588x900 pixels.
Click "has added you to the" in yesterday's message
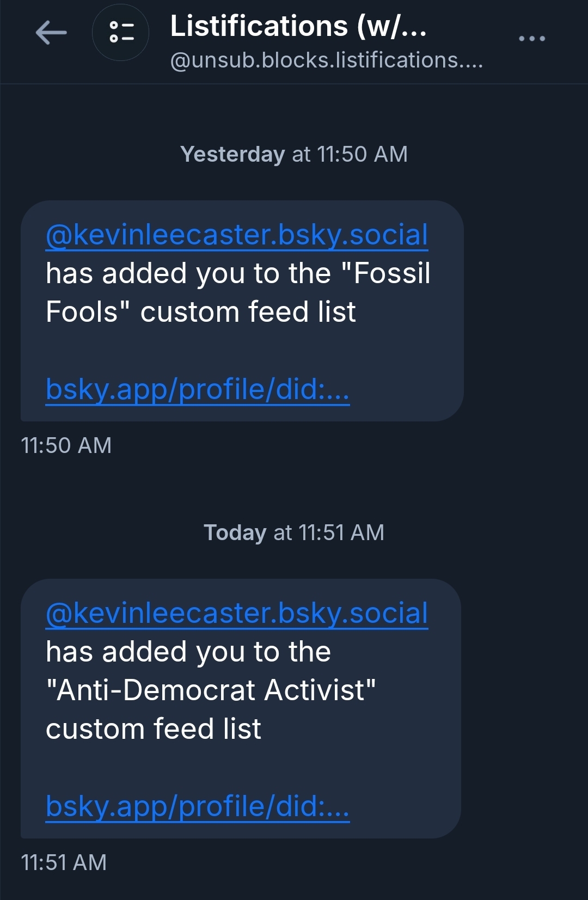[188, 273]
